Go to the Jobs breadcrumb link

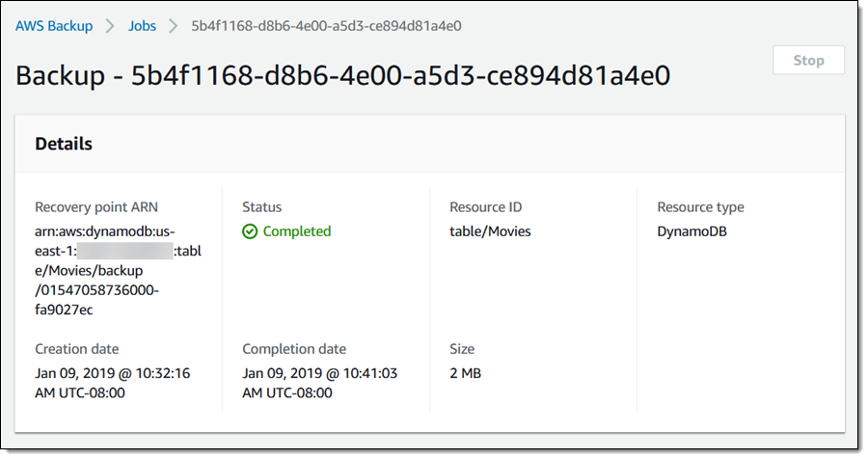[142, 26]
